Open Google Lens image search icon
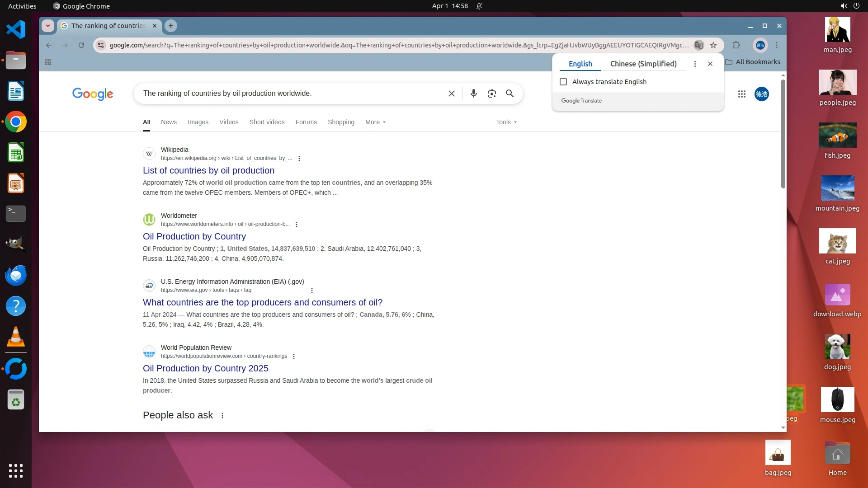The height and width of the screenshot is (488, 868). tap(491, 94)
